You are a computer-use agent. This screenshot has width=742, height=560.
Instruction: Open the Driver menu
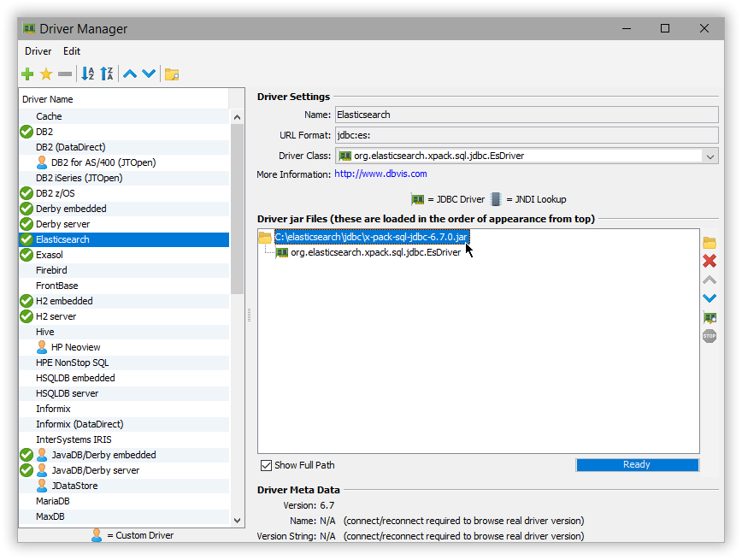click(38, 50)
